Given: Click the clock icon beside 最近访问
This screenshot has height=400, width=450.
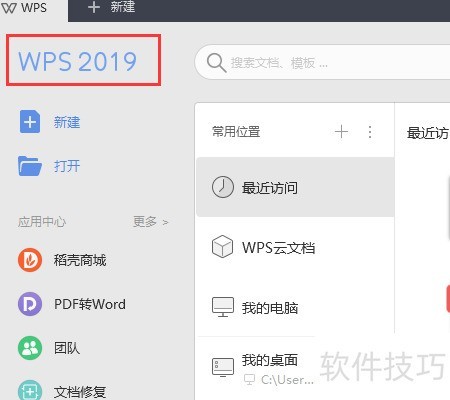Looking at the screenshot, I should coord(223,187).
